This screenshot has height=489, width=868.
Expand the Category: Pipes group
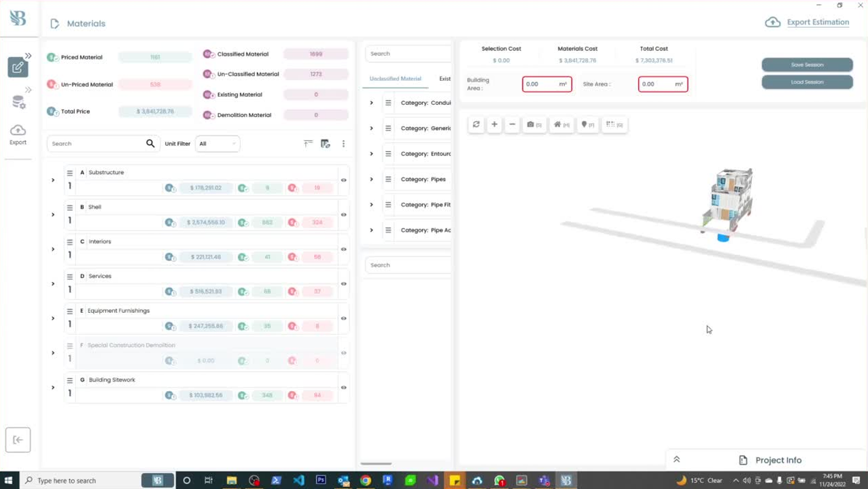coord(371,180)
